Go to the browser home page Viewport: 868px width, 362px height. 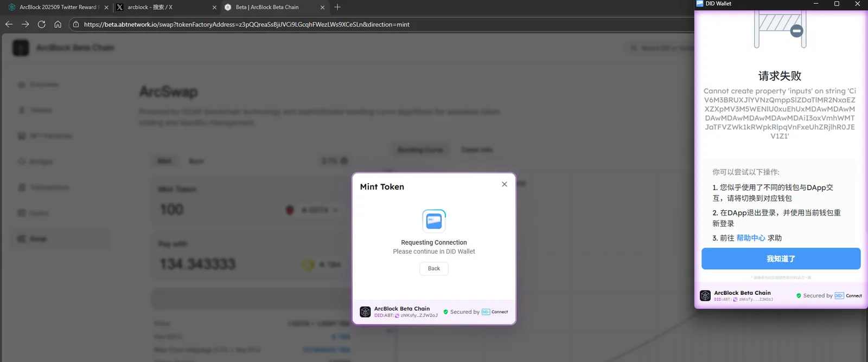(x=58, y=24)
